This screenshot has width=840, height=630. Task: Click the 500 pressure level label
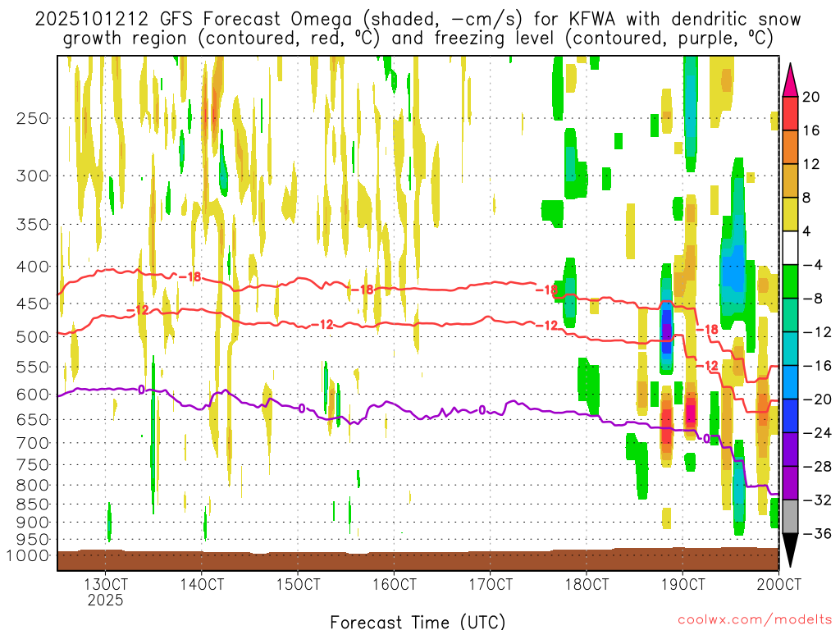[33, 337]
